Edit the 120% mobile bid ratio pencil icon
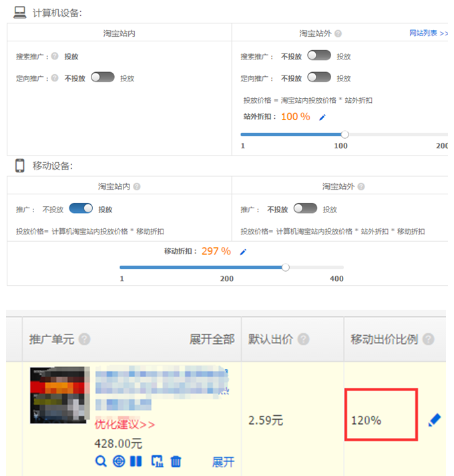Viewport: 454px width, 476px height. pos(435,420)
